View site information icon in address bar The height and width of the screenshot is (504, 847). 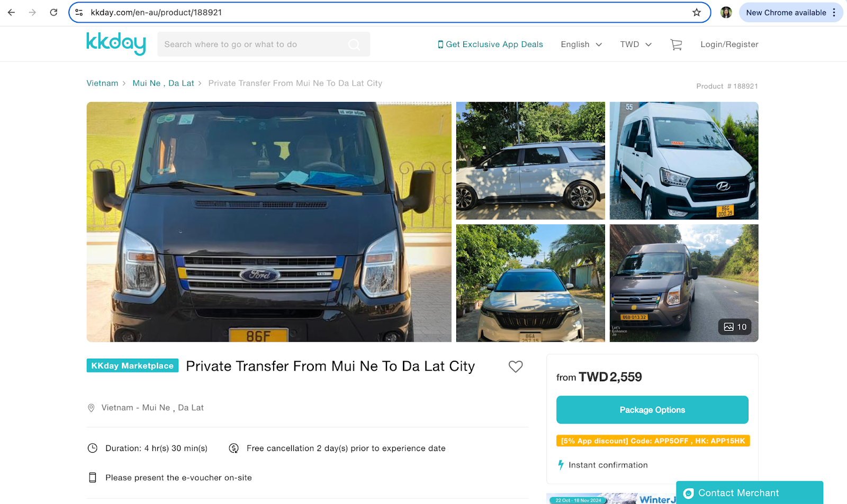[x=79, y=13]
